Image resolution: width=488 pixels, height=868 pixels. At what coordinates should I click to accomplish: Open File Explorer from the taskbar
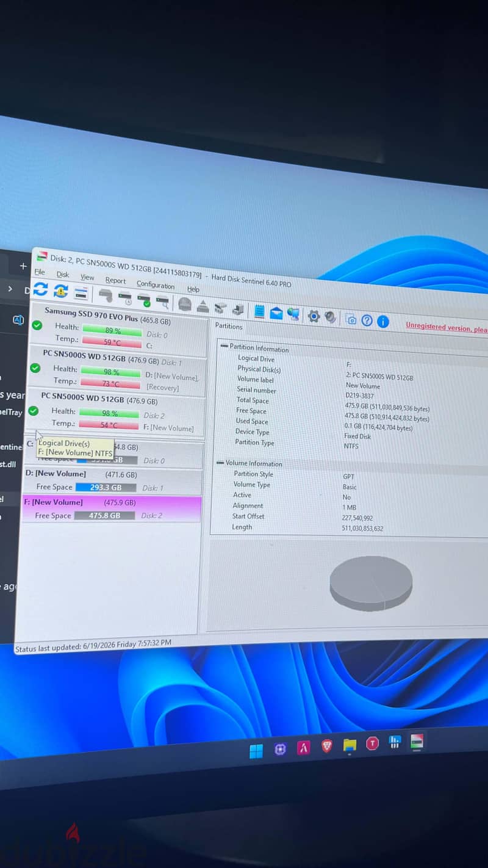coord(350,745)
